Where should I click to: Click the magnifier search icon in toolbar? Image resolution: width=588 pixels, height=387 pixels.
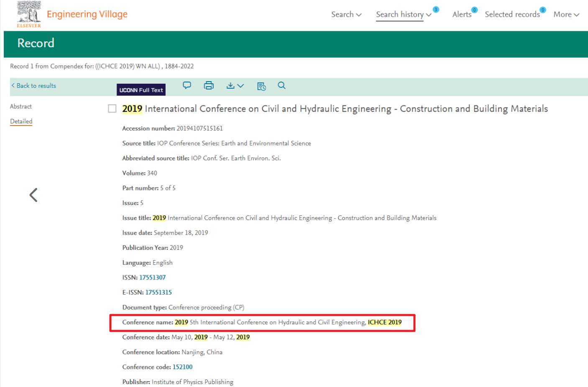[x=281, y=85]
